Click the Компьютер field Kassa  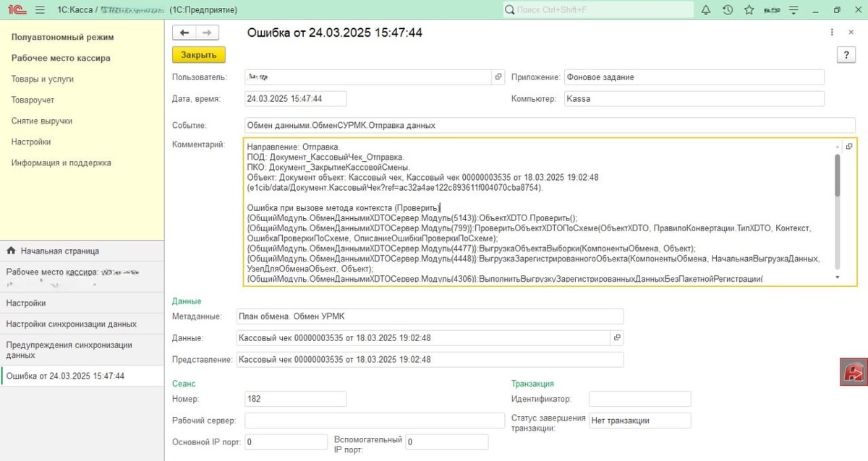coord(694,98)
